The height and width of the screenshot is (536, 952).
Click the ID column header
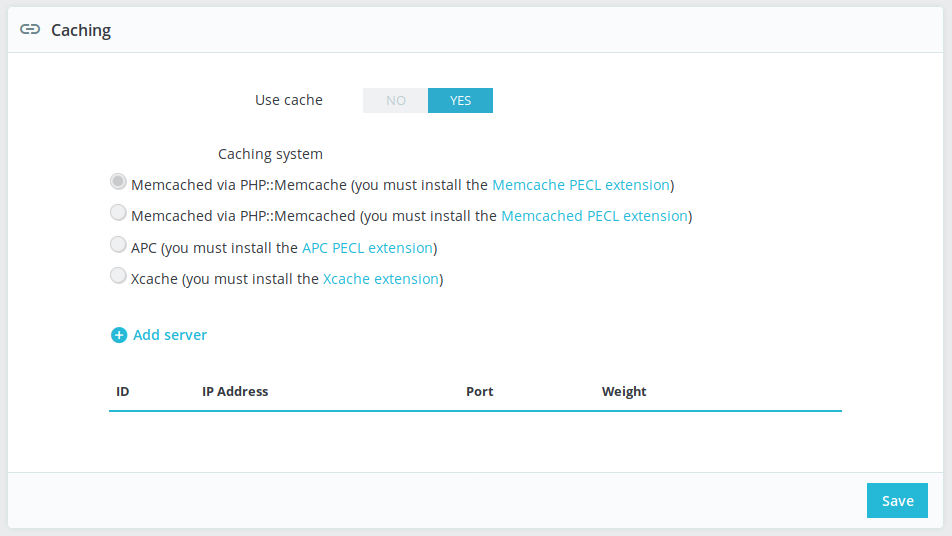pos(123,392)
